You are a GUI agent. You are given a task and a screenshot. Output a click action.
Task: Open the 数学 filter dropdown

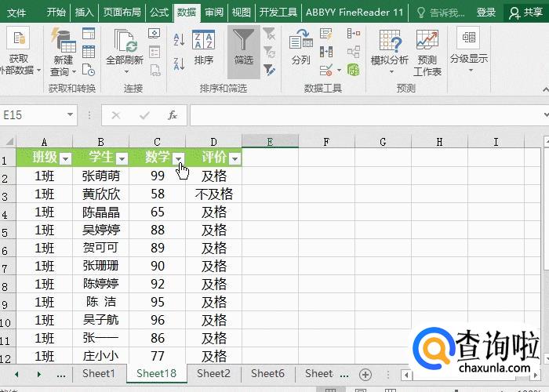(178, 159)
